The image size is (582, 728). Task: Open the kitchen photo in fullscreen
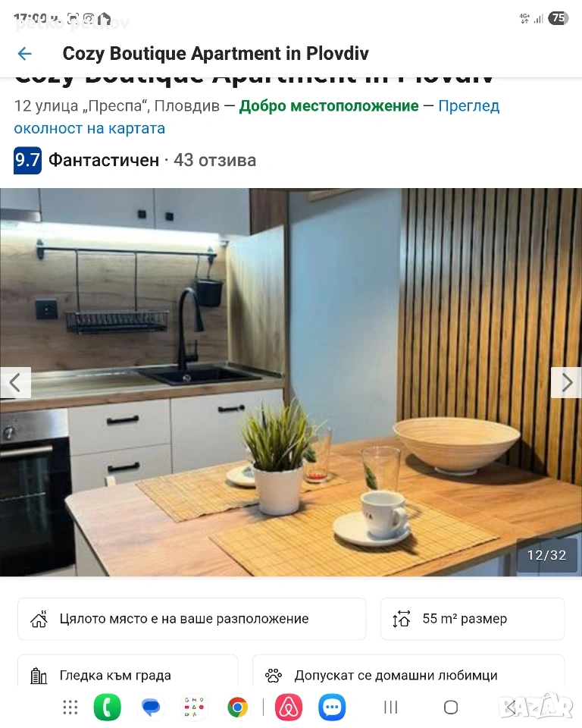pyautogui.click(x=291, y=382)
